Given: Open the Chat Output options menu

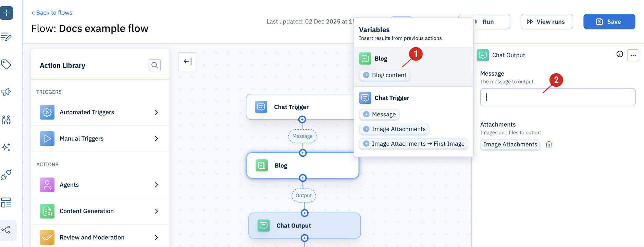Looking at the screenshot, I should (633, 55).
